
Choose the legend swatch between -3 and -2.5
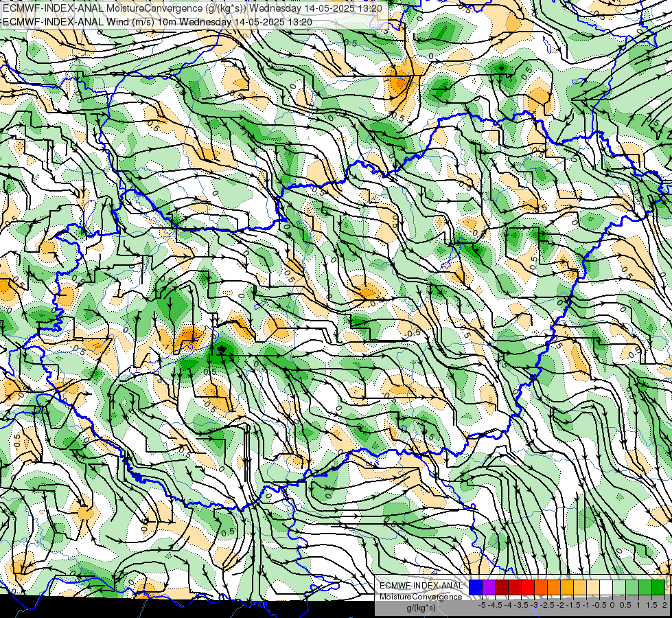(541, 587)
